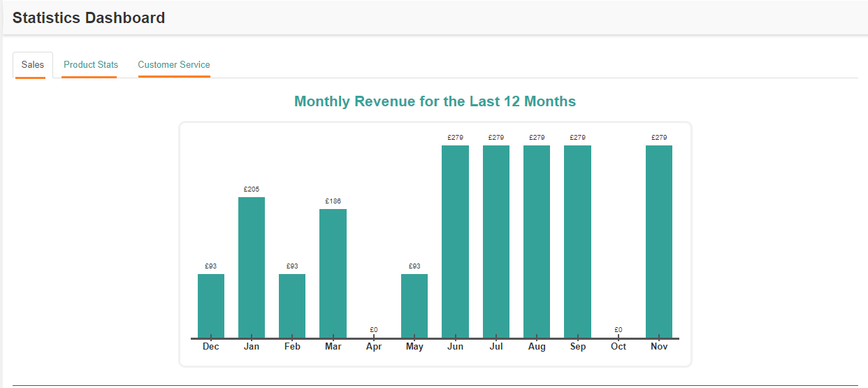The width and height of the screenshot is (868, 388).
Task: Click the £279 label above Nov bar
Action: coord(659,138)
